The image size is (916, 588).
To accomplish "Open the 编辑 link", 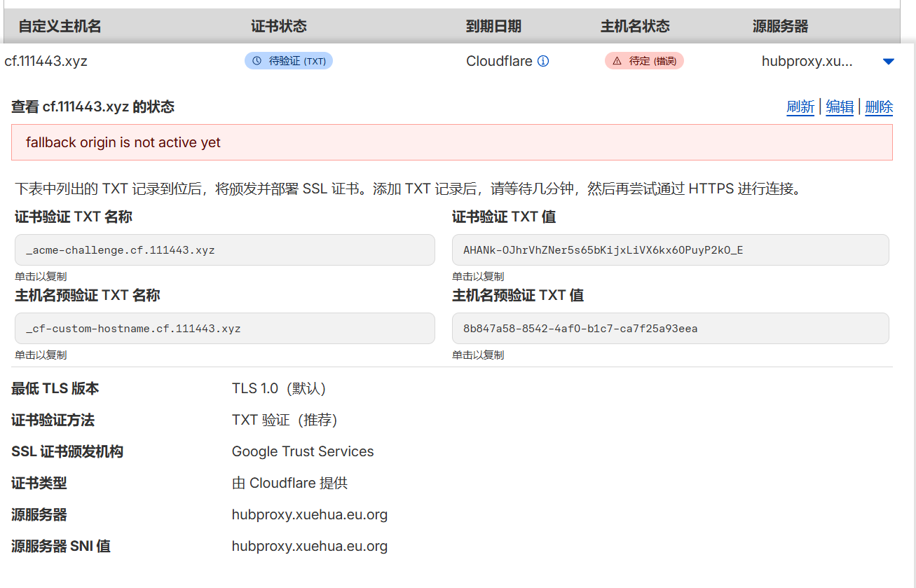I will 840,107.
